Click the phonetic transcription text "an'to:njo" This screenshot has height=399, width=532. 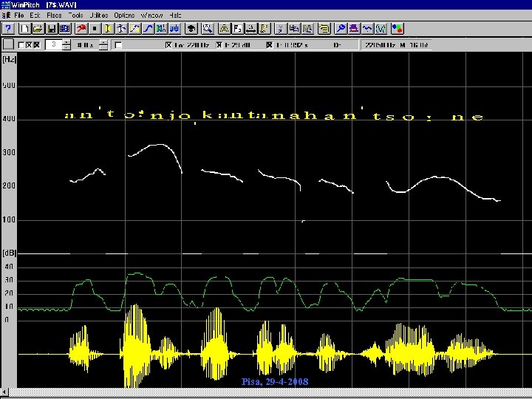point(127,115)
